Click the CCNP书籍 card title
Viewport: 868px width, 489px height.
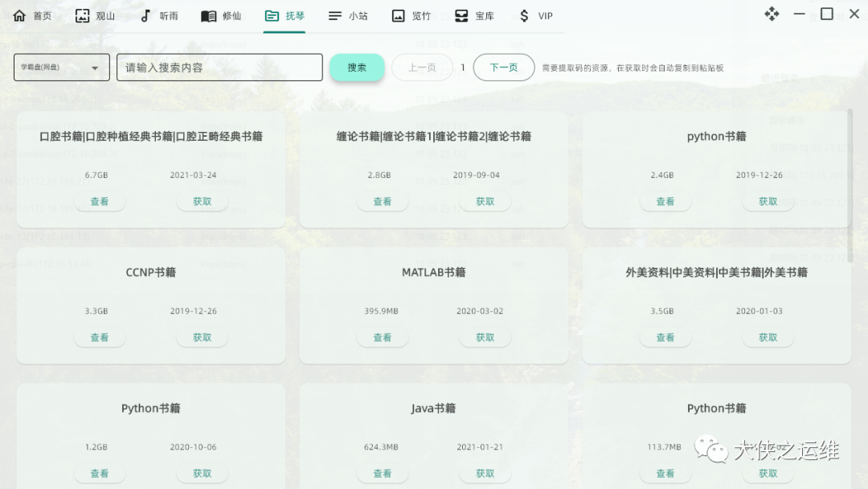coord(151,273)
